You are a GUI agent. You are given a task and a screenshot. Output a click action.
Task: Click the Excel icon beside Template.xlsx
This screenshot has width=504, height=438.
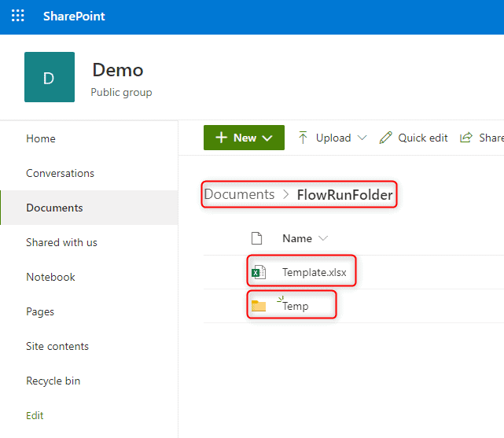click(x=258, y=273)
